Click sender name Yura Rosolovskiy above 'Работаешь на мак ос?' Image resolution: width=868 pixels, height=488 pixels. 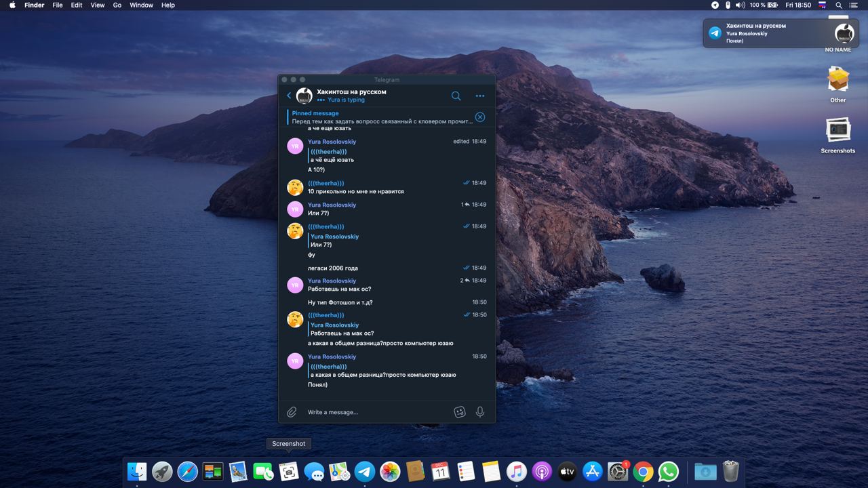tap(332, 281)
